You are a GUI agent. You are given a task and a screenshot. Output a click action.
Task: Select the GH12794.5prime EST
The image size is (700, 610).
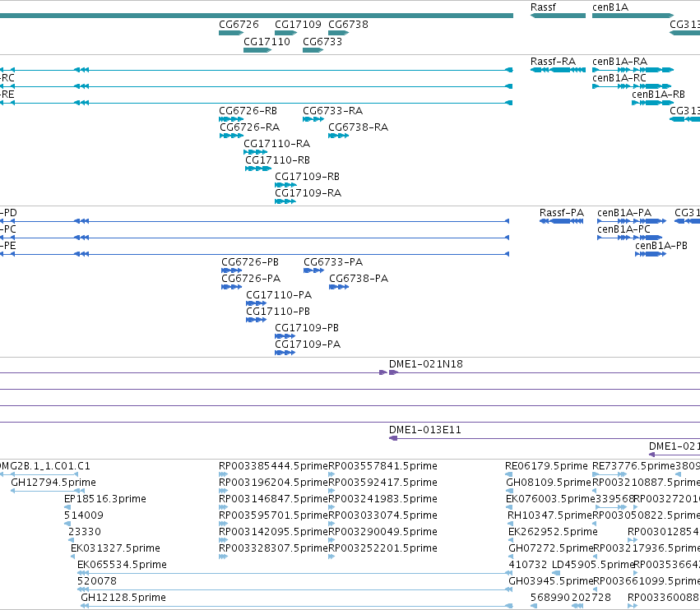tap(48, 491)
